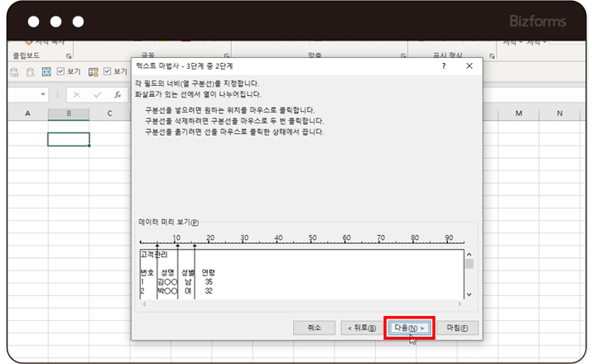Click preview horizontal scrollbar right arrow
This screenshot has width=592, height=364.
coord(460,304)
